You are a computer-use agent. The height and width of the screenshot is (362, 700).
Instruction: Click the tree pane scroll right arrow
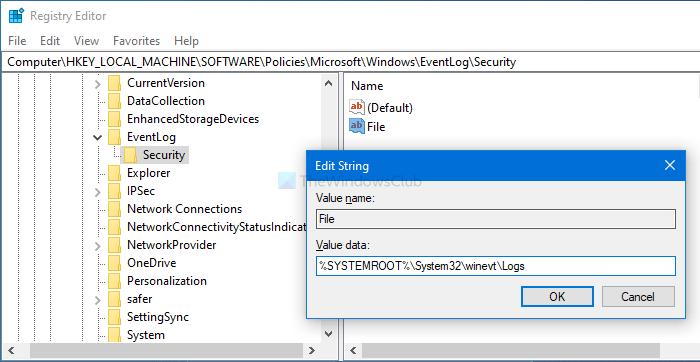312,350
